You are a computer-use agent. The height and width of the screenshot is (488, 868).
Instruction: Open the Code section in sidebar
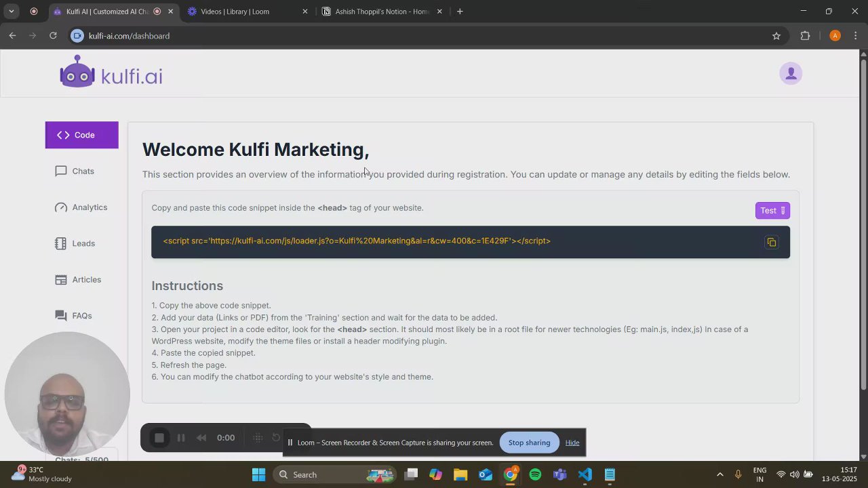click(x=81, y=135)
